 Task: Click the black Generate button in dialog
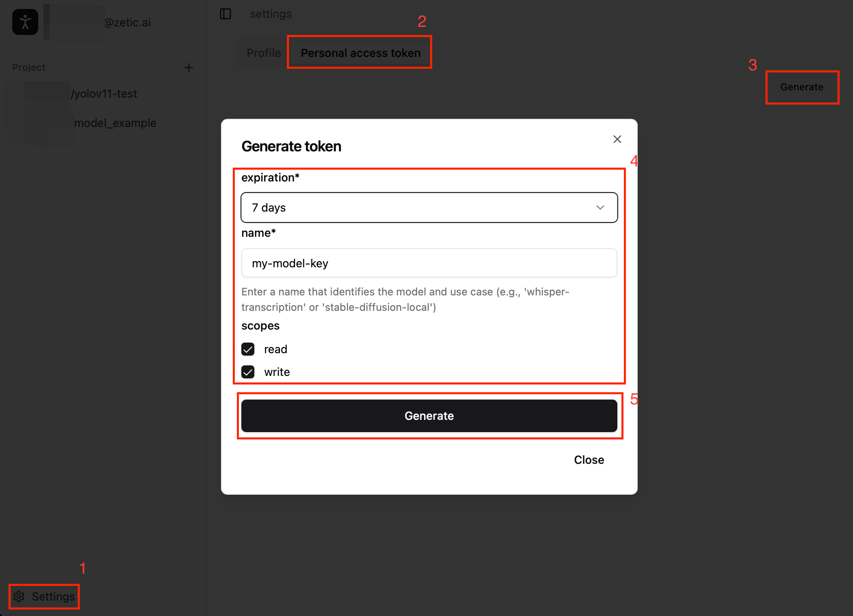click(x=429, y=416)
